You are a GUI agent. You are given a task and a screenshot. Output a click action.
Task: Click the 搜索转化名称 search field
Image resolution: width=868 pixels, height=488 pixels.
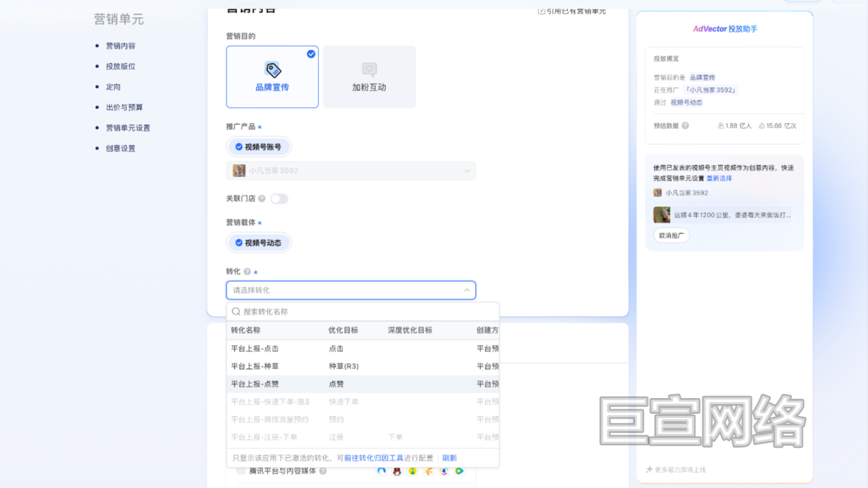coord(363,311)
